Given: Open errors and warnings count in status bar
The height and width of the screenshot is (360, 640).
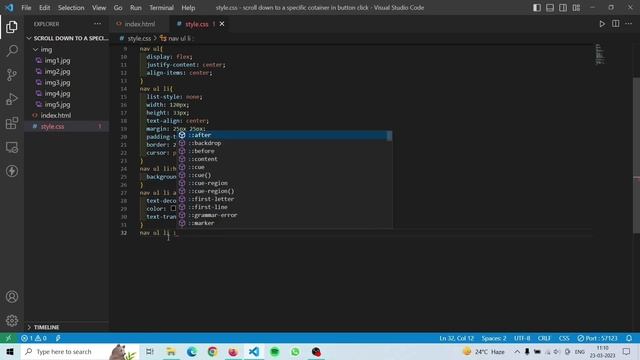Looking at the screenshot, I should (34, 338).
